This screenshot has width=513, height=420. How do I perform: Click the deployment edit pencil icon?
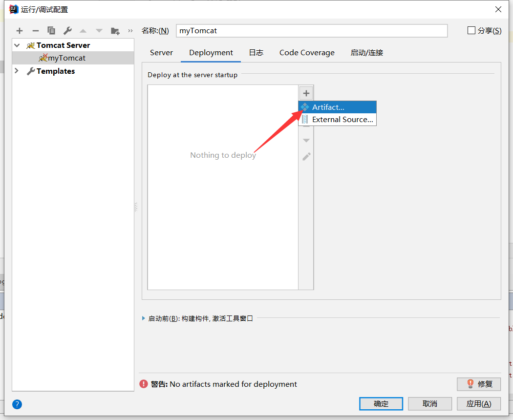click(x=306, y=156)
